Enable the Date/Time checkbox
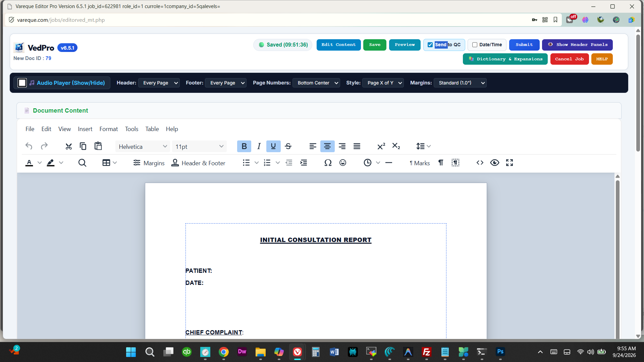Screen dimensions: 644x362 [475, 45]
